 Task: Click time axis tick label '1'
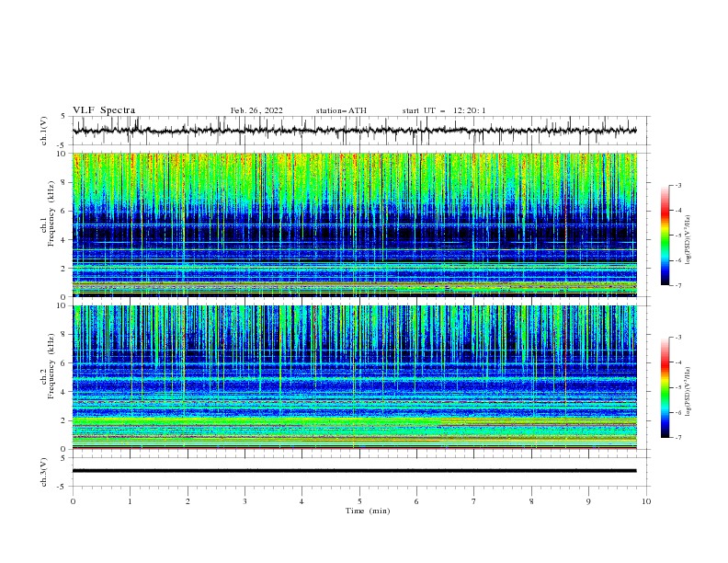tap(130, 501)
